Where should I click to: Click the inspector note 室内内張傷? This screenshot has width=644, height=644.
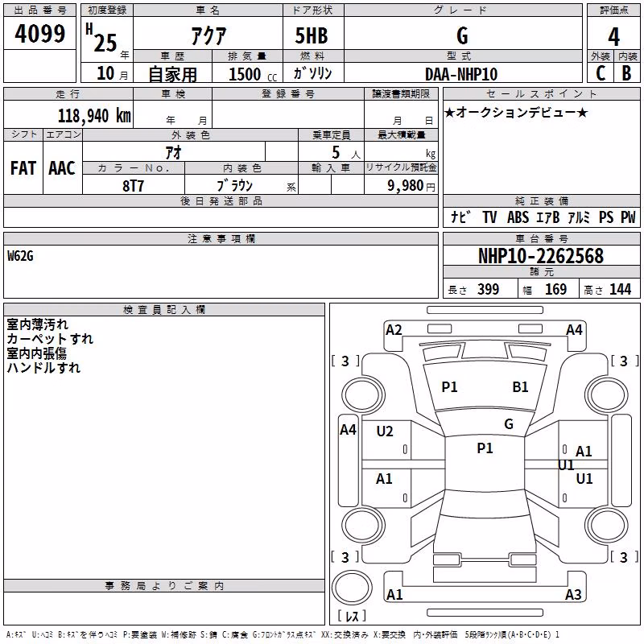(36, 353)
